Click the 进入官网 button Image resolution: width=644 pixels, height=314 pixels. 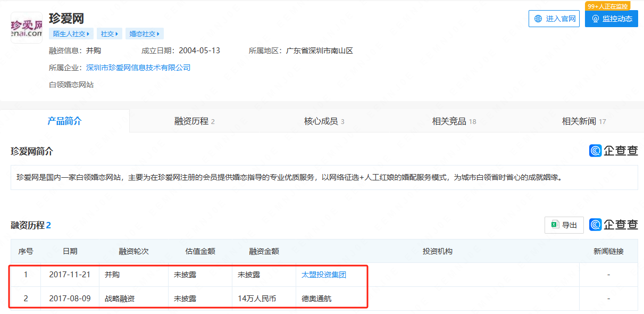click(x=554, y=19)
